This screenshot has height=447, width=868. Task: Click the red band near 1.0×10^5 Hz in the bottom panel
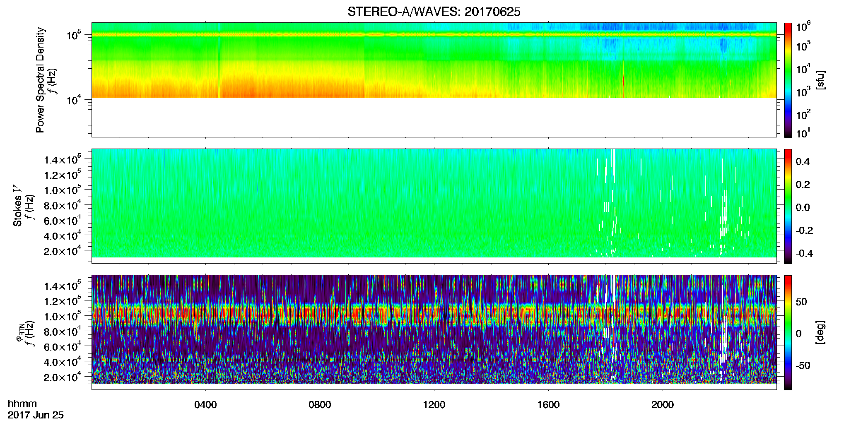(x=434, y=315)
